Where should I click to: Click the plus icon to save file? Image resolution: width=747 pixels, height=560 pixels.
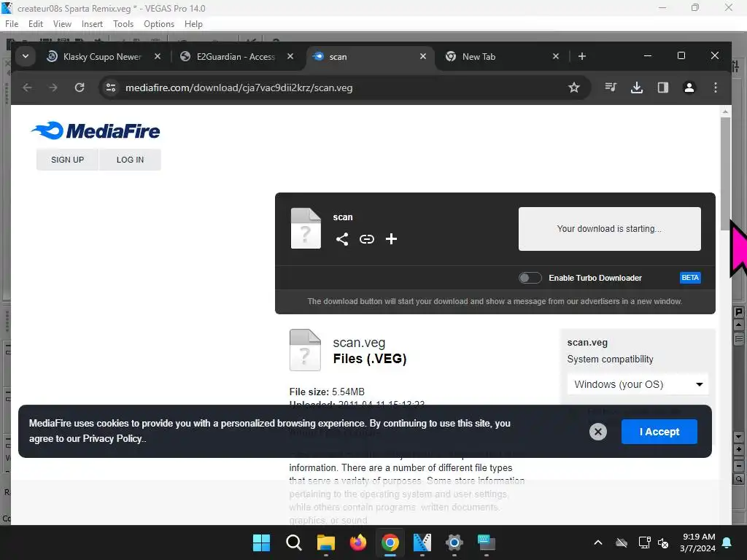tap(391, 239)
